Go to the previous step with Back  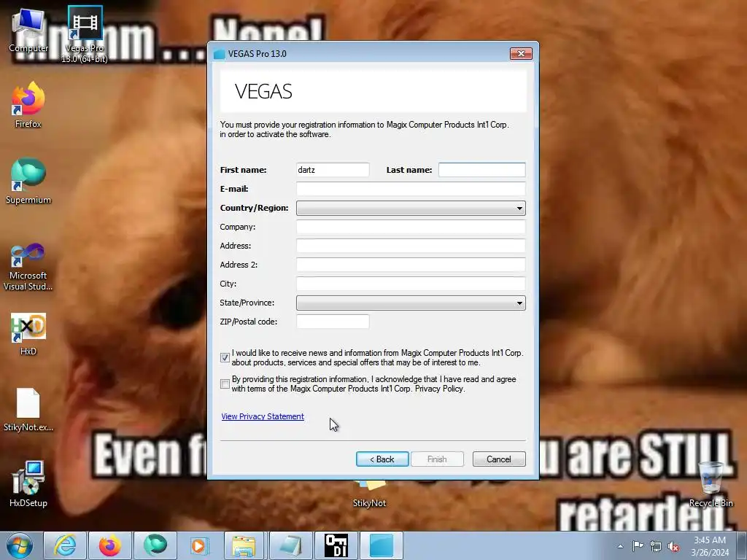[x=382, y=459]
